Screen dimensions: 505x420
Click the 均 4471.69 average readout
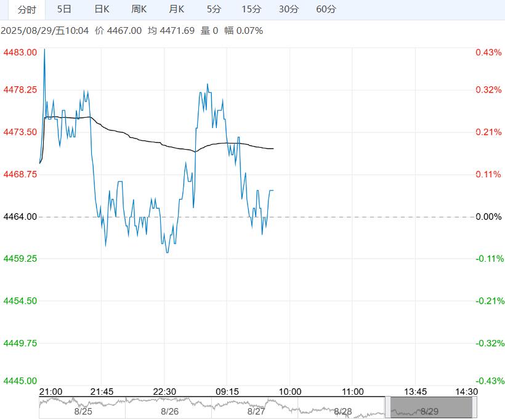[x=171, y=31]
